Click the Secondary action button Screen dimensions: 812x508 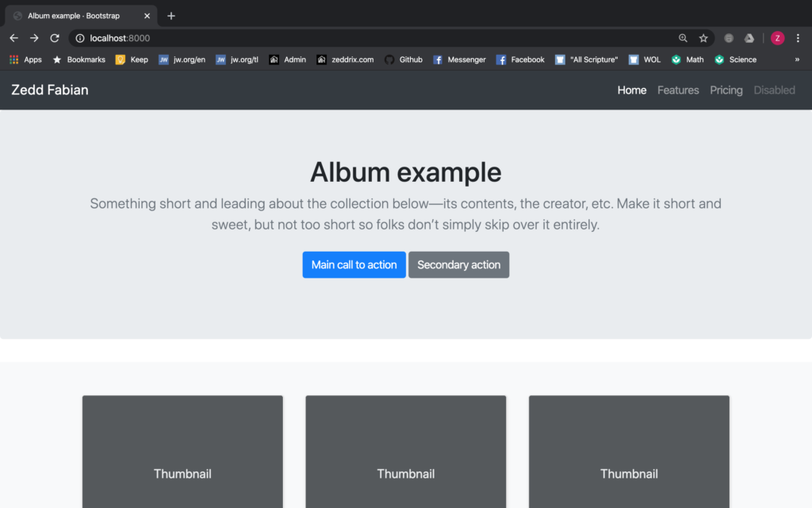pos(459,265)
